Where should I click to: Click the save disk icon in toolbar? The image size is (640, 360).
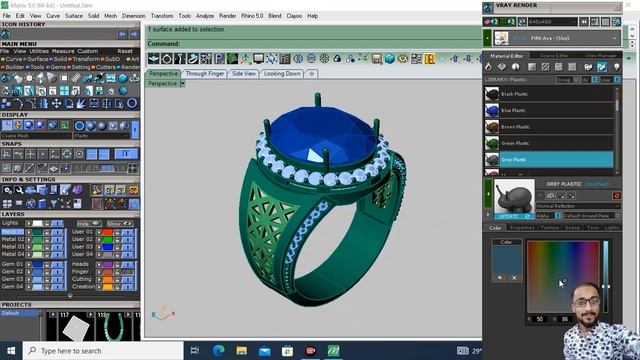tap(376, 59)
